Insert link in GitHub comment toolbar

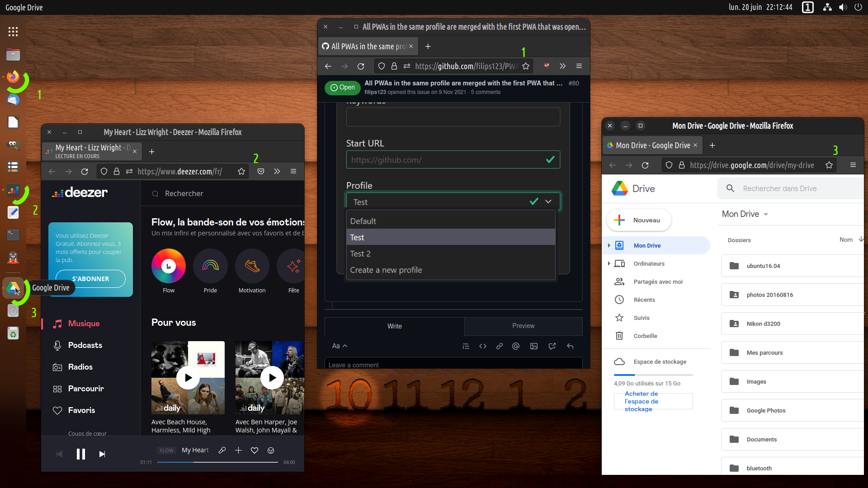point(500,346)
